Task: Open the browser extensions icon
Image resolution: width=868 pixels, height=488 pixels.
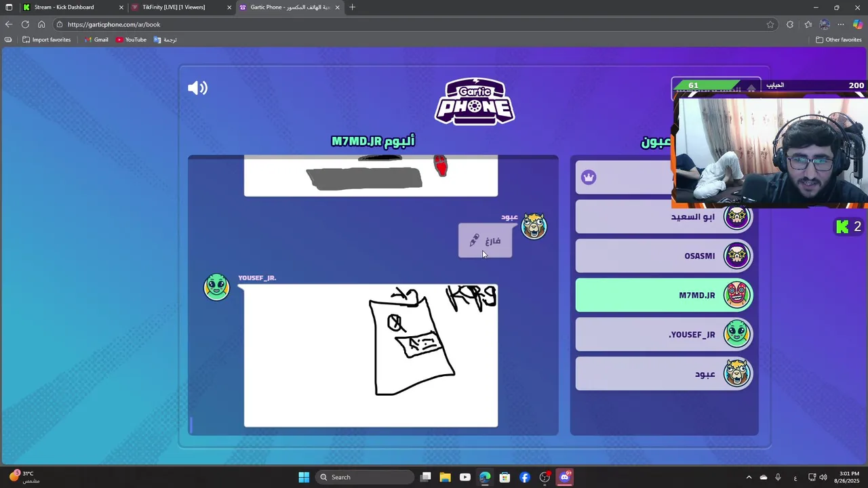Action: [x=790, y=24]
